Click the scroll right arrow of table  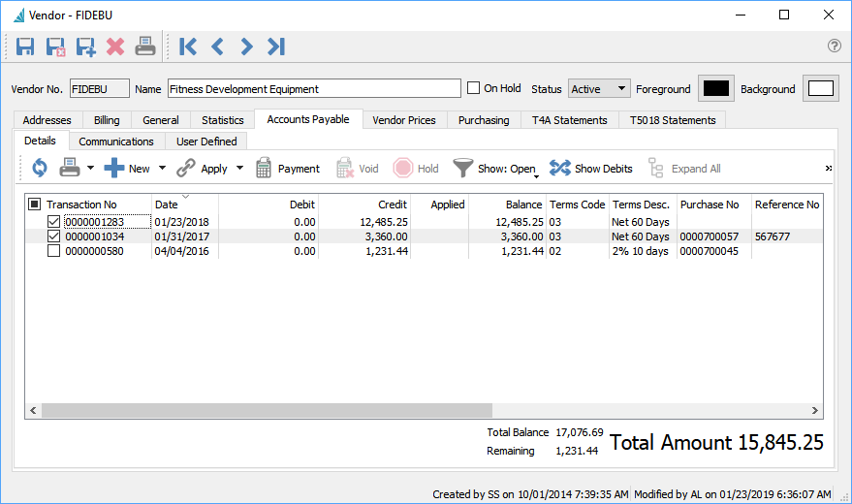click(x=814, y=410)
